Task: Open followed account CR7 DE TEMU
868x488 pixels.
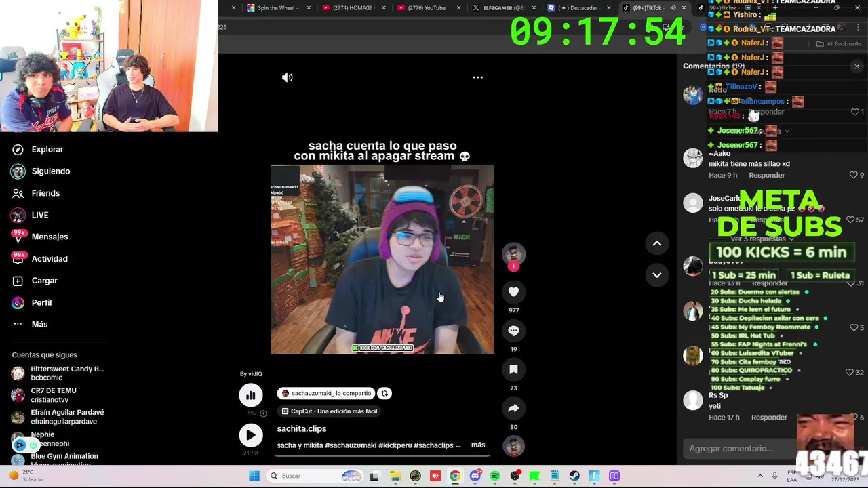Action: [45, 395]
